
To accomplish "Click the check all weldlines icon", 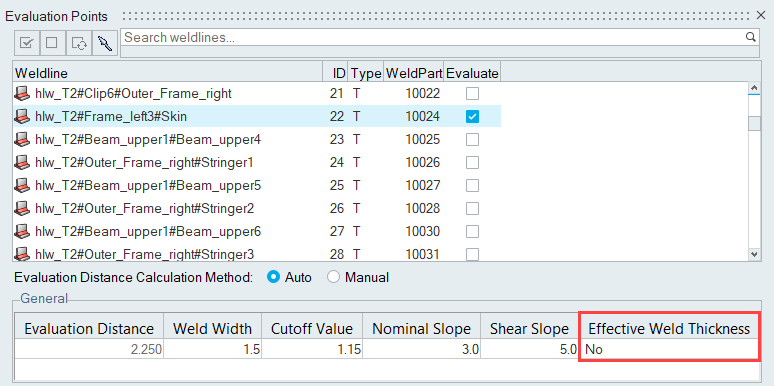I will point(27,43).
